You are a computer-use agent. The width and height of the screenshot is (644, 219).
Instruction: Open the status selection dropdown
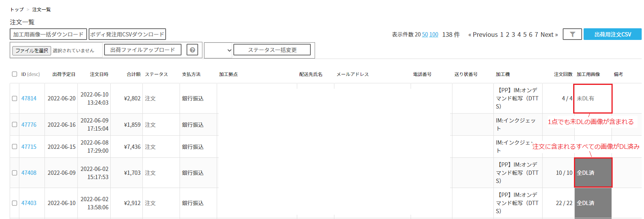click(x=218, y=50)
